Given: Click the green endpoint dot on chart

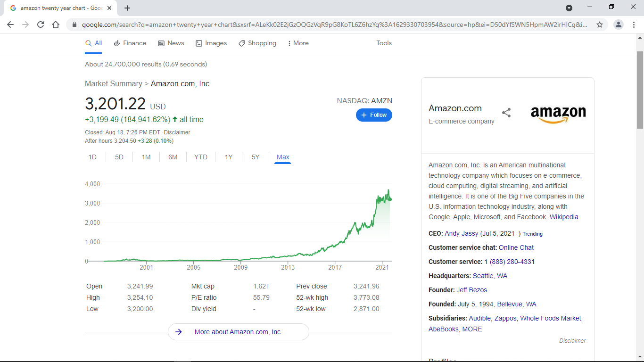Looking at the screenshot, I should (x=389, y=199).
